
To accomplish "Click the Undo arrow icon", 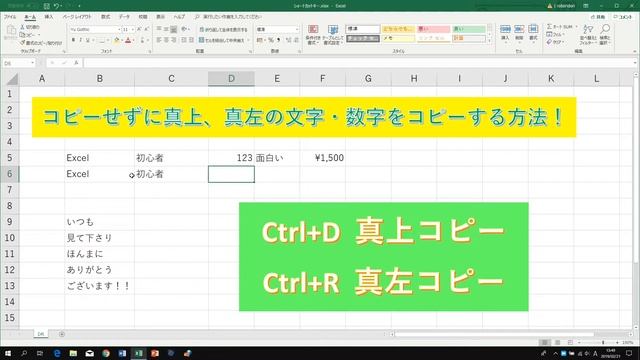I will (x=57, y=6).
